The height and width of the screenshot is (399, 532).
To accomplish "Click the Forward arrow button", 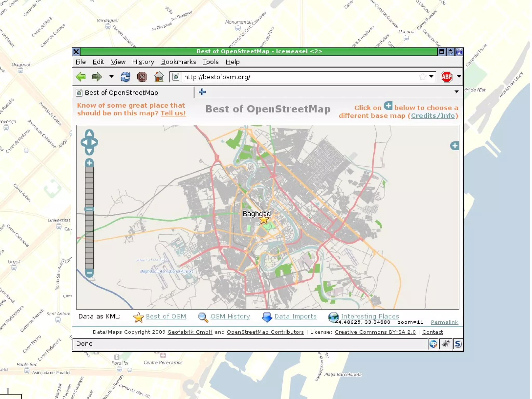I will tap(97, 77).
